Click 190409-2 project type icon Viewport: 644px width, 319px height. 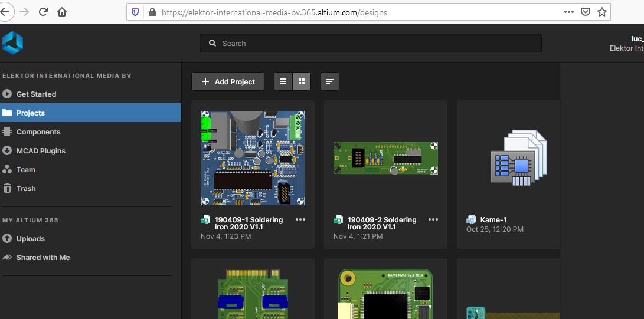click(338, 220)
